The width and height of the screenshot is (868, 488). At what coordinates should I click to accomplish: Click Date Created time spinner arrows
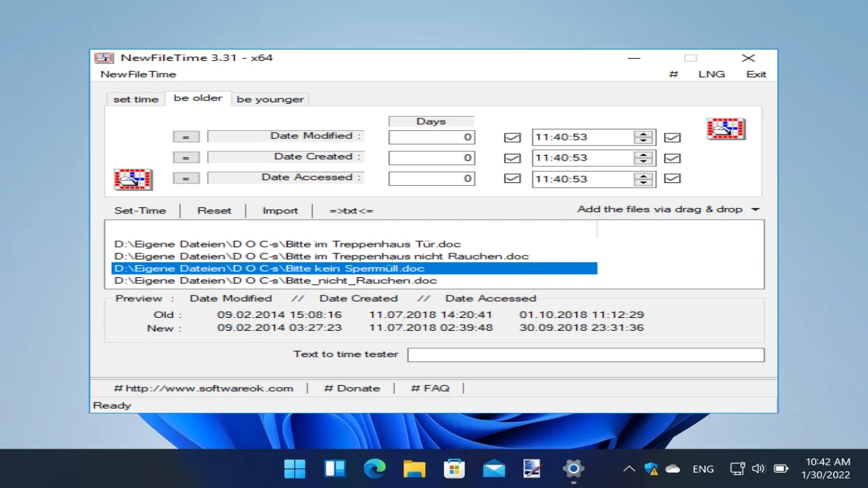[643, 158]
